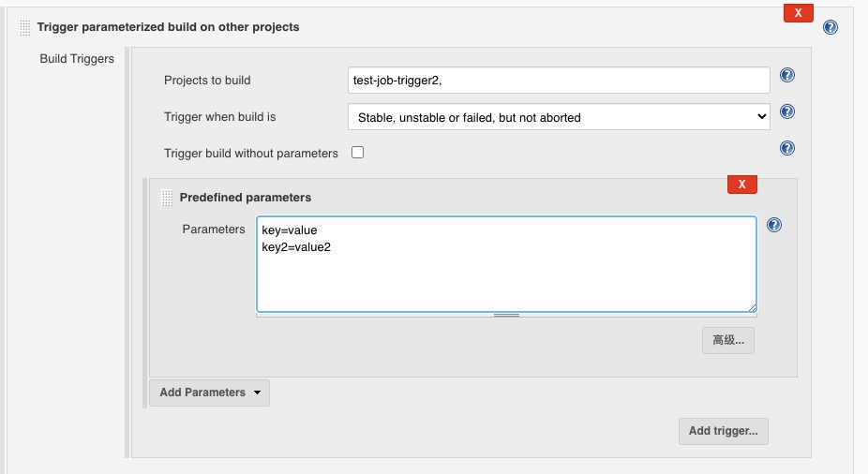The height and width of the screenshot is (474, 868).
Task: Click drag handle of Trigger parameterized build section
Action: (x=24, y=27)
